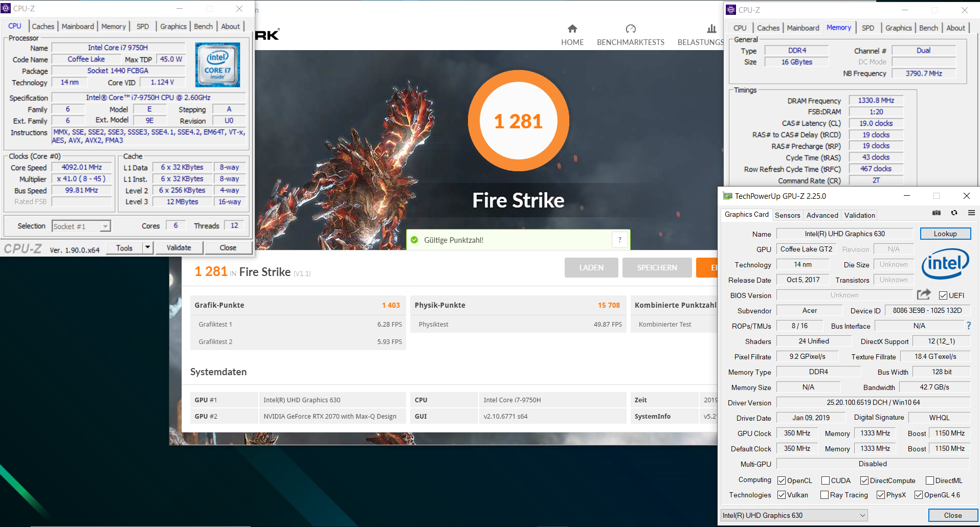Click the GPU-Z app icon in title bar
Viewport: 980px width, 527px height.
click(x=727, y=196)
